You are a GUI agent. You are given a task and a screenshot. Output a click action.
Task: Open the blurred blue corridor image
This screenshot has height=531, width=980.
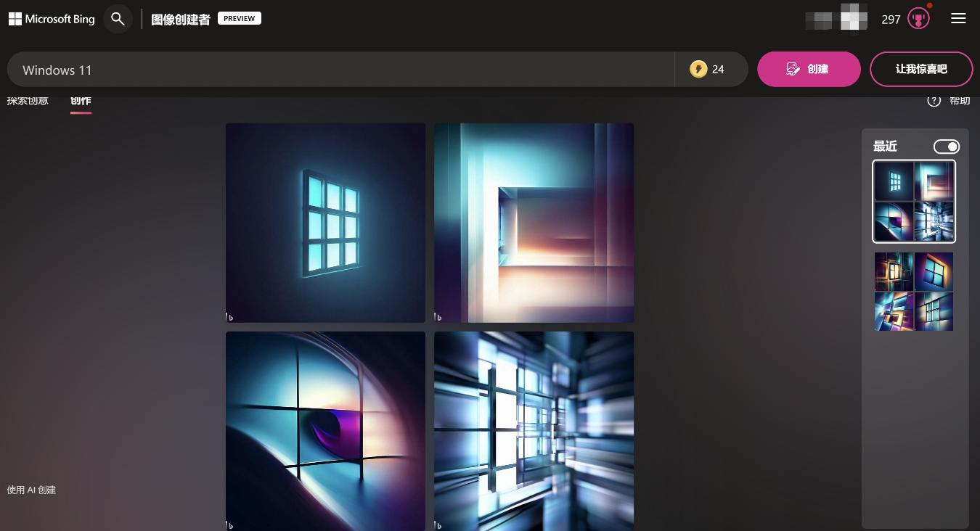(x=534, y=431)
